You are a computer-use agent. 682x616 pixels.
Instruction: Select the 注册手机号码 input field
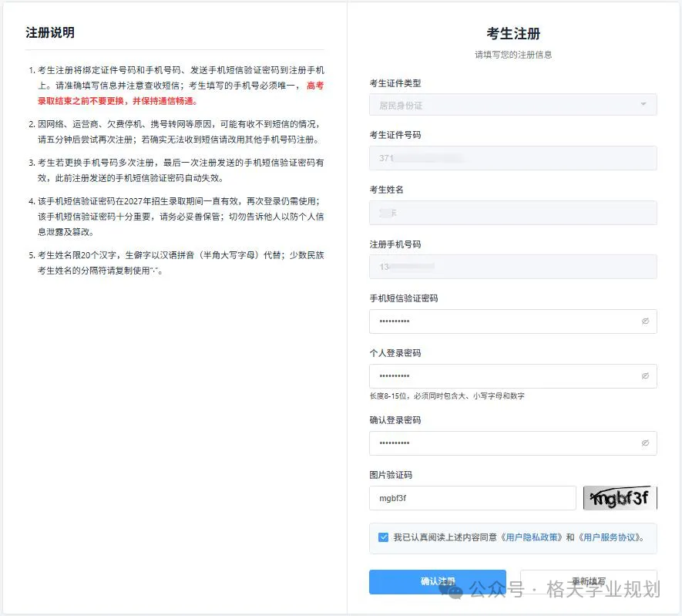pyautogui.click(x=512, y=267)
